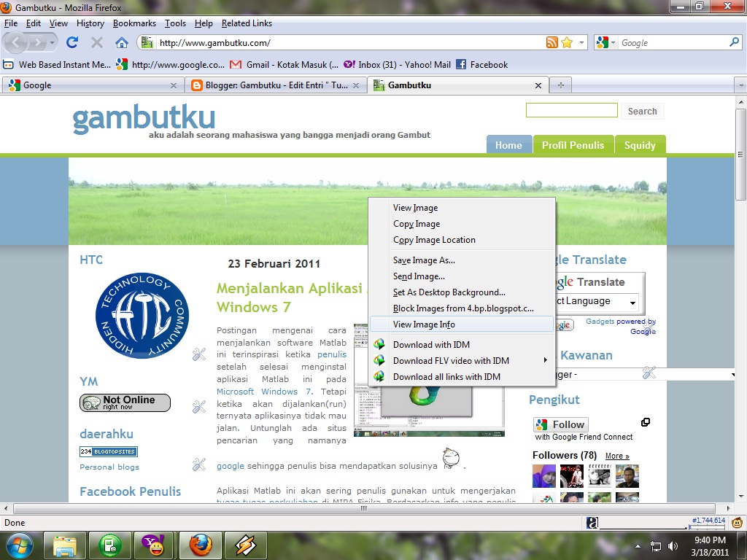Open the http://www.google.co... bookmark
The width and height of the screenshot is (747, 560).
171,64
